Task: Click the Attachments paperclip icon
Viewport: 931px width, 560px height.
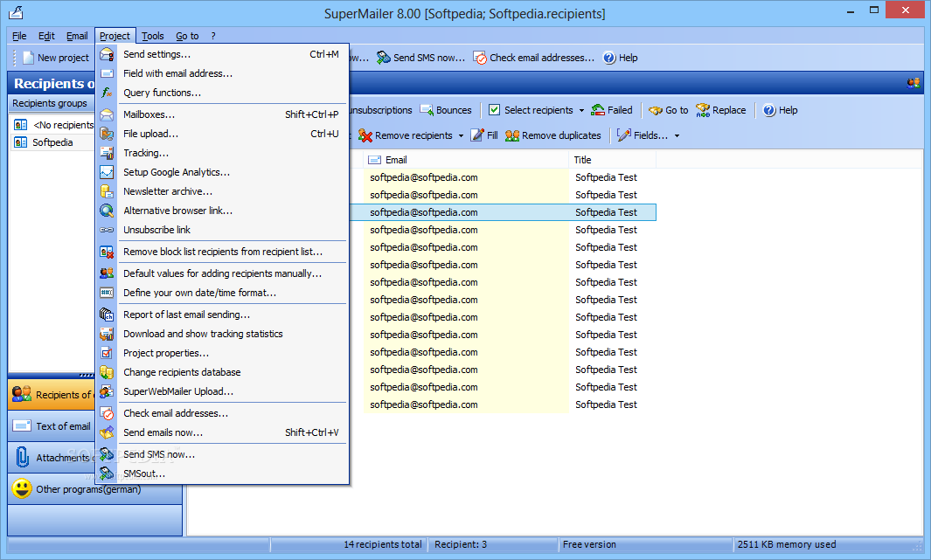Action: pos(22,458)
